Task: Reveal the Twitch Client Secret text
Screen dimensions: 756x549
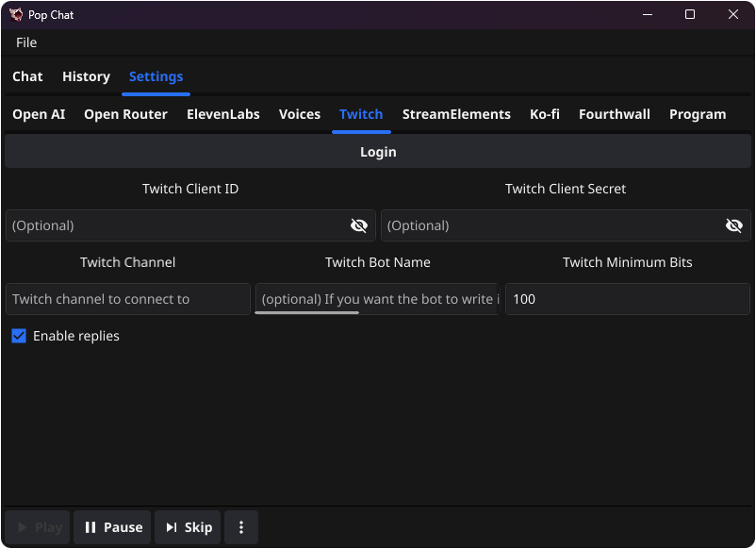Action: click(x=734, y=225)
